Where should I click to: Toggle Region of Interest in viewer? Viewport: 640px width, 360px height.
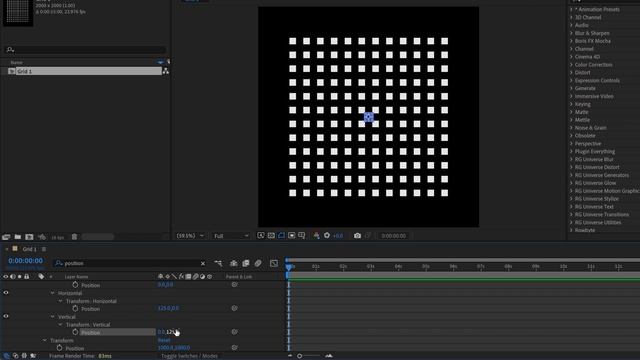click(291, 236)
